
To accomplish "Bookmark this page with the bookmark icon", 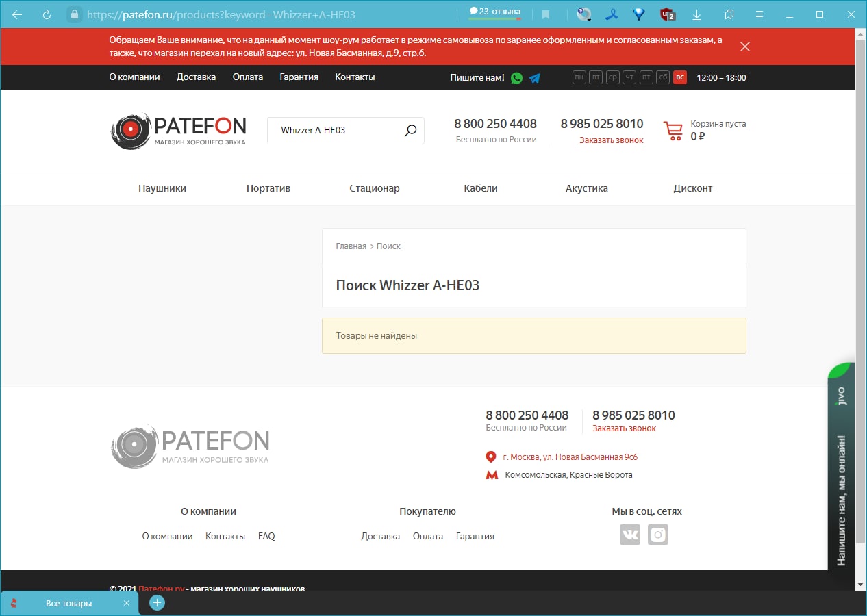I will pos(546,14).
